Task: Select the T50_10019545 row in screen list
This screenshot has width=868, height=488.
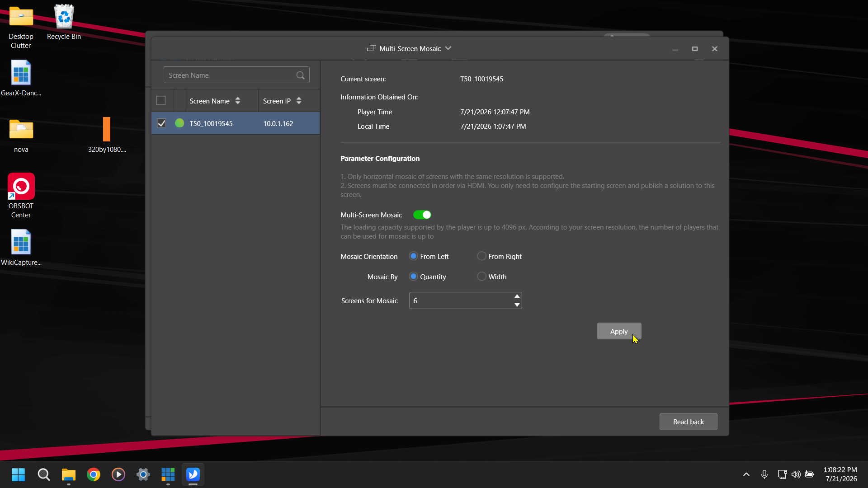Action: tap(236, 123)
